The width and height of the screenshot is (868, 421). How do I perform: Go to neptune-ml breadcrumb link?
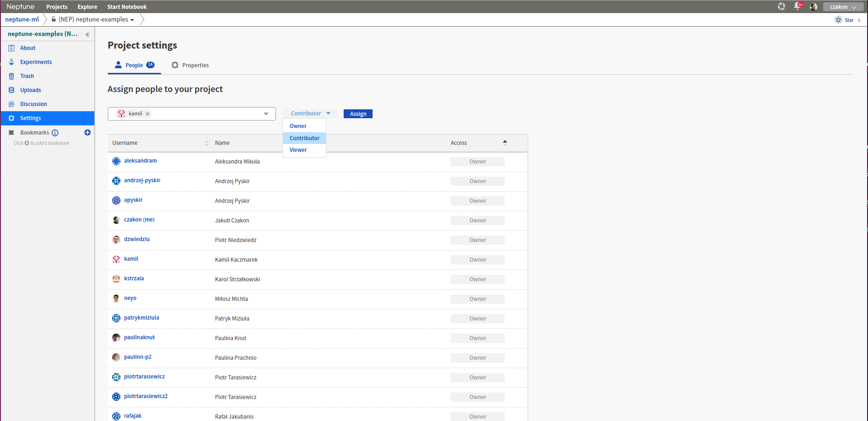(22, 20)
